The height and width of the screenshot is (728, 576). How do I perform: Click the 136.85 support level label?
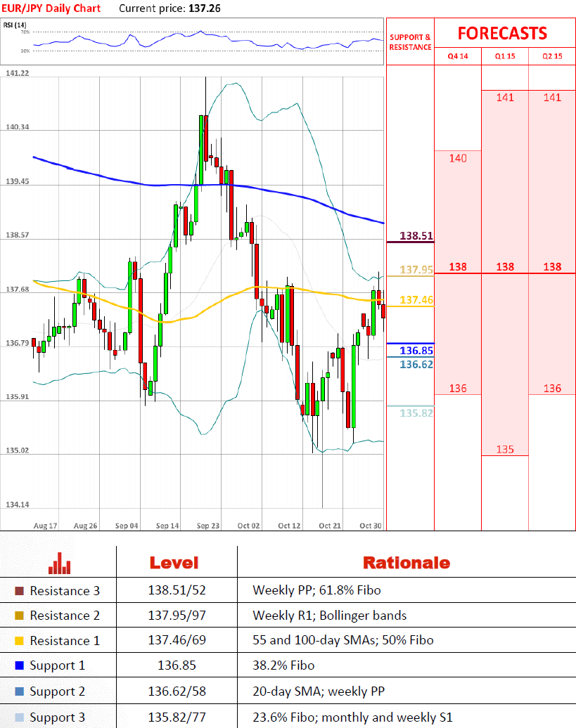tap(416, 351)
